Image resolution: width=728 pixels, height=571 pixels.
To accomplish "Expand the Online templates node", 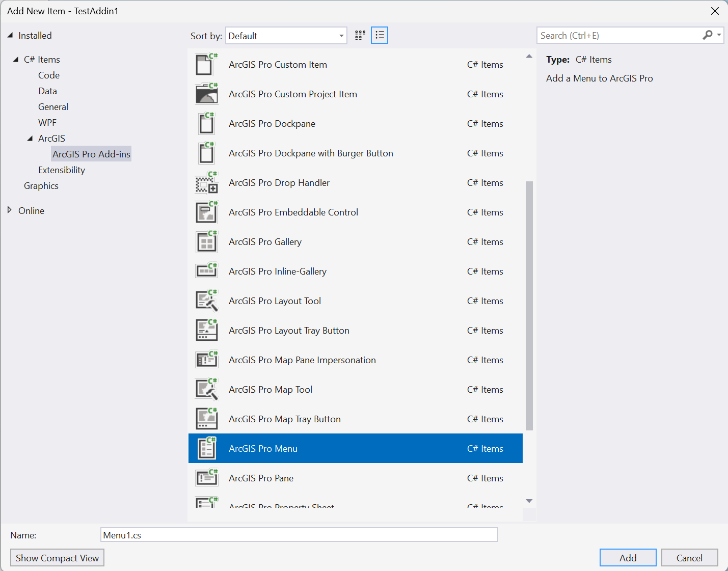I will pyautogui.click(x=9, y=210).
